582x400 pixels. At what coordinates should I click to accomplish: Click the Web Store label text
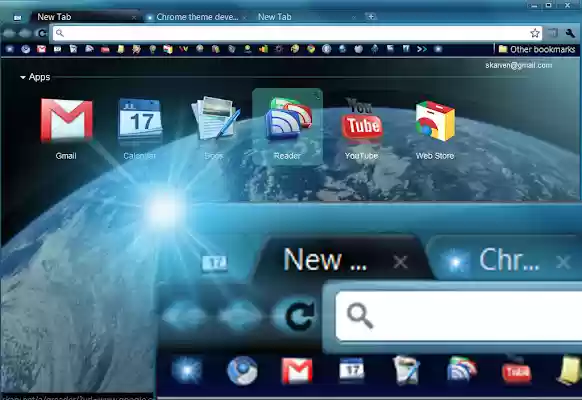pyautogui.click(x=435, y=156)
